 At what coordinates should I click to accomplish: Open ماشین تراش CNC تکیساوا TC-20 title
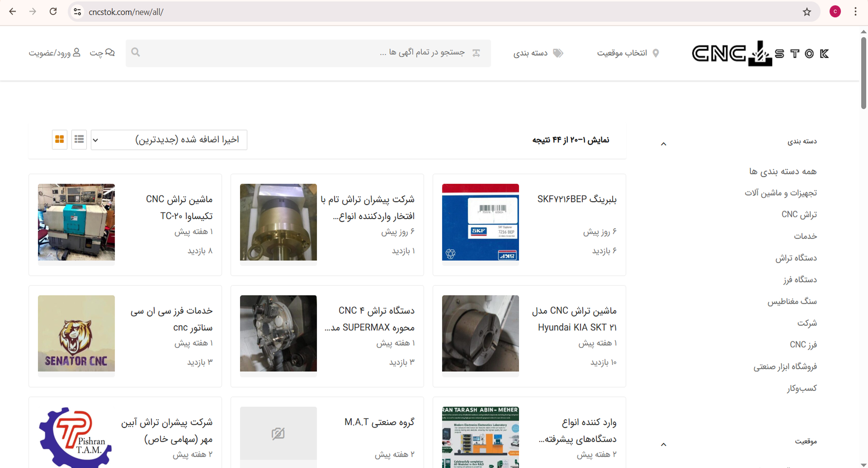pyautogui.click(x=179, y=207)
